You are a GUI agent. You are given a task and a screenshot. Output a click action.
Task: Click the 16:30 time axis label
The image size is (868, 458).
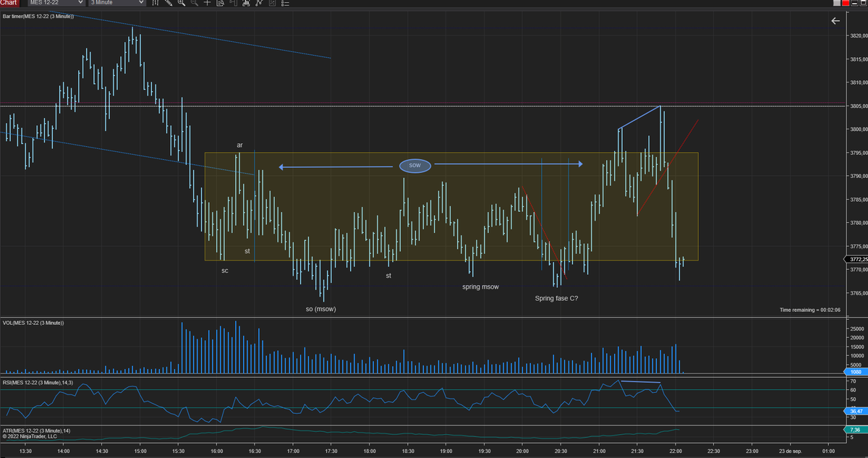click(255, 451)
